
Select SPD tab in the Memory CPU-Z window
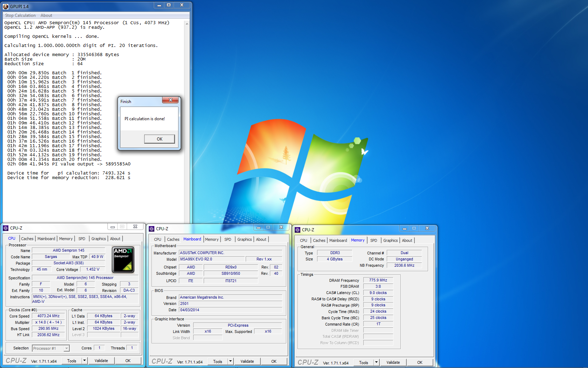coord(374,240)
